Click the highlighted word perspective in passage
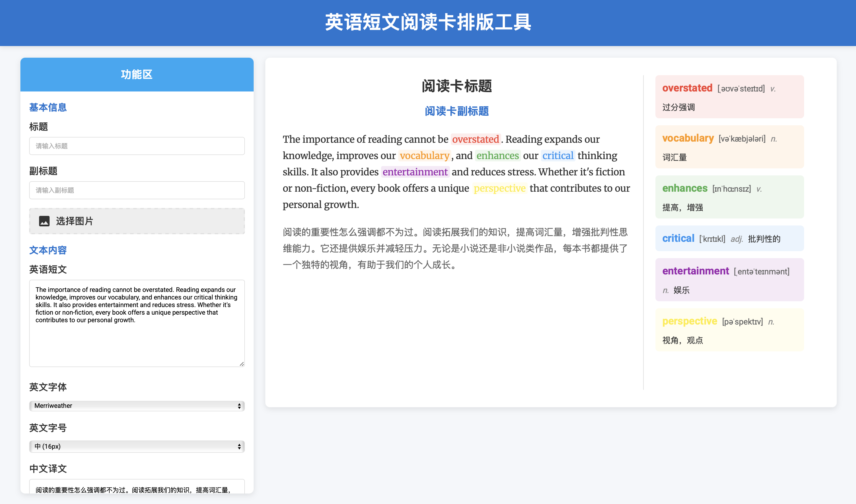Screen dimensions: 856x504 click(499, 188)
